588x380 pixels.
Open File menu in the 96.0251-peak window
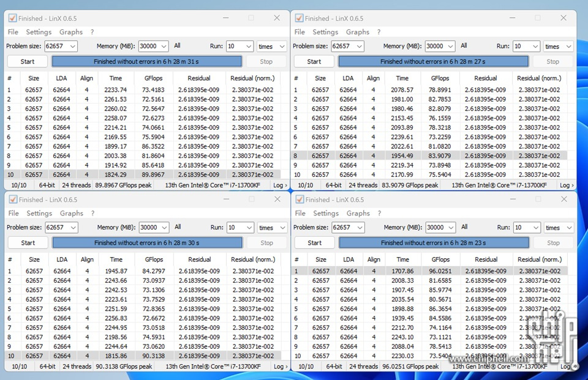(x=300, y=213)
